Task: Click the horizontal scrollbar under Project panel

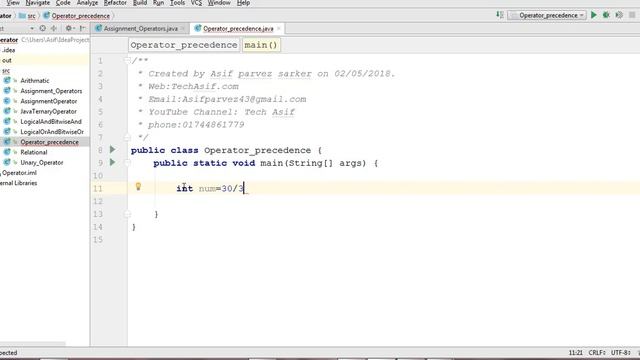Action: (x=33, y=344)
